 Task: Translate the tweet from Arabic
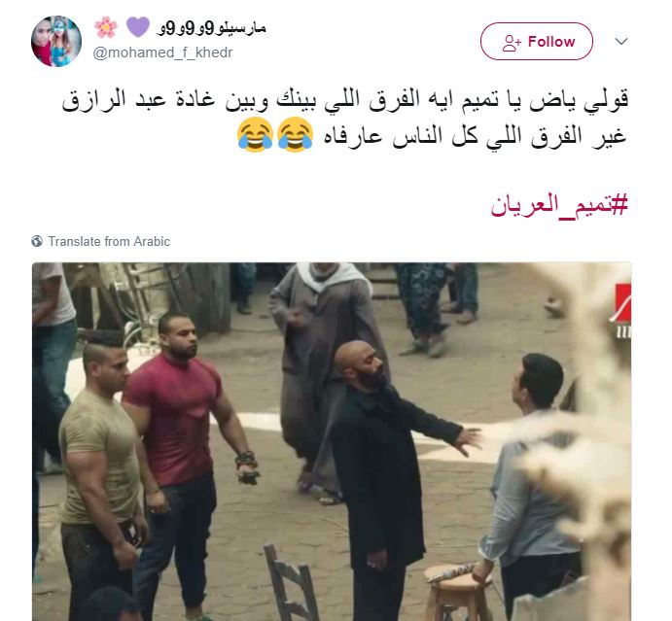pos(109,242)
